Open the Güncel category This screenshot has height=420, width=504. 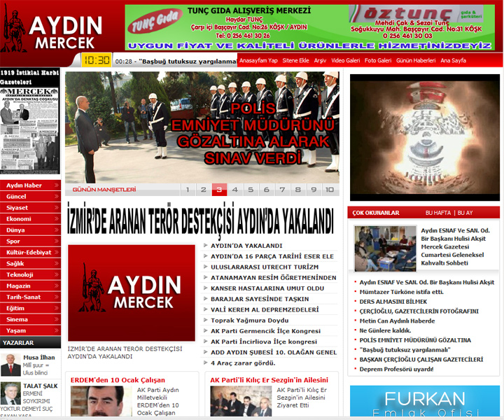(30, 197)
